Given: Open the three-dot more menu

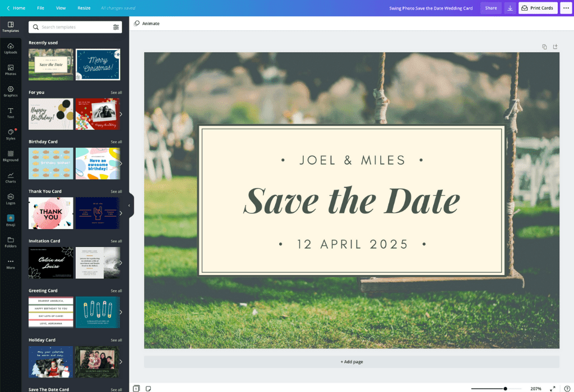Looking at the screenshot, I should point(565,8).
